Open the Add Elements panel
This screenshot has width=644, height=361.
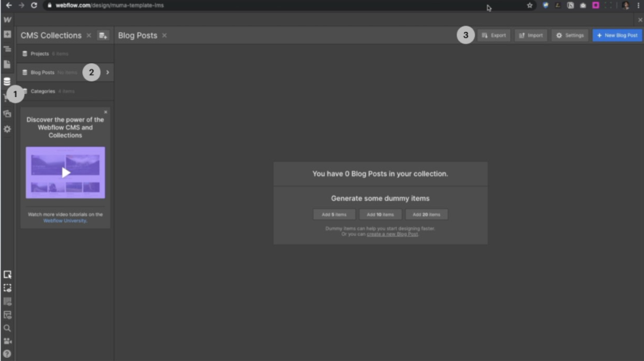tap(7, 34)
